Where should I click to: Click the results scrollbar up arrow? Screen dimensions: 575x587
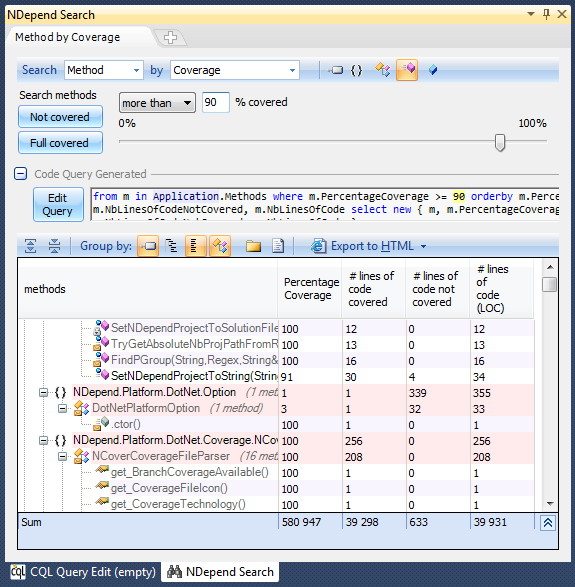(550, 267)
